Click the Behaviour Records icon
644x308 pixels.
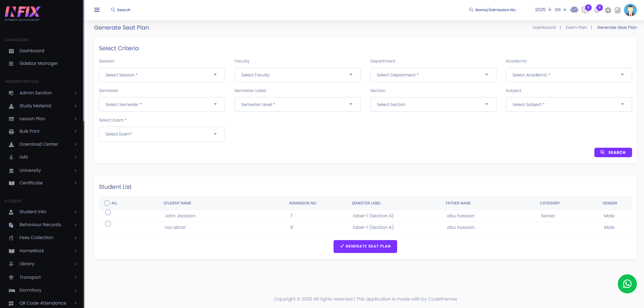(x=11, y=225)
